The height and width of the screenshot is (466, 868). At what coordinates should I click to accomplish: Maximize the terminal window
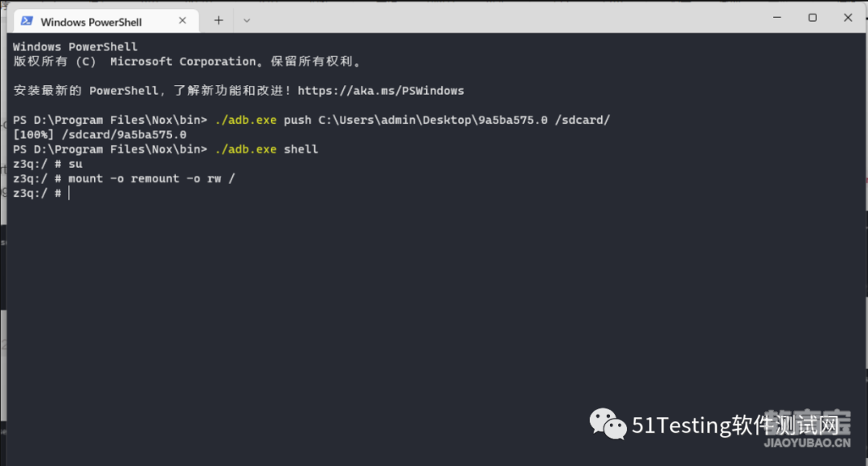coord(812,18)
